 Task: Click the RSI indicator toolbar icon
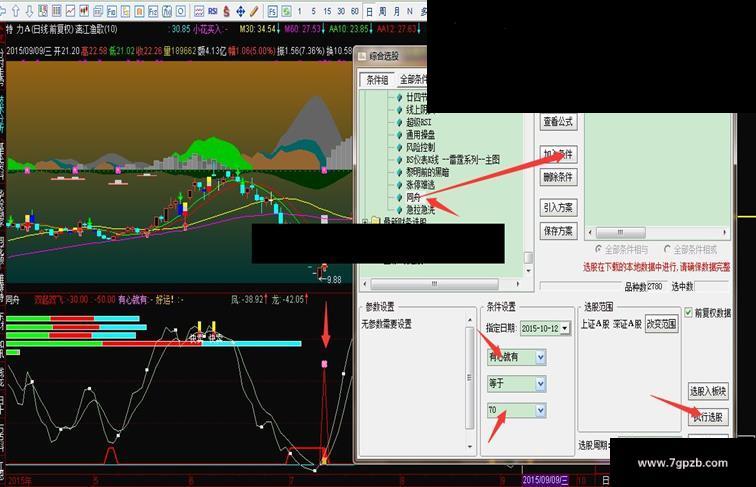pyautogui.click(x=213, y=11)
